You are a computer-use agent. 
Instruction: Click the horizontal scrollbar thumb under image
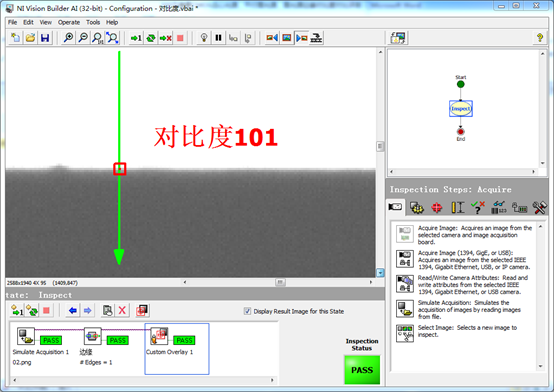(280, 282)
